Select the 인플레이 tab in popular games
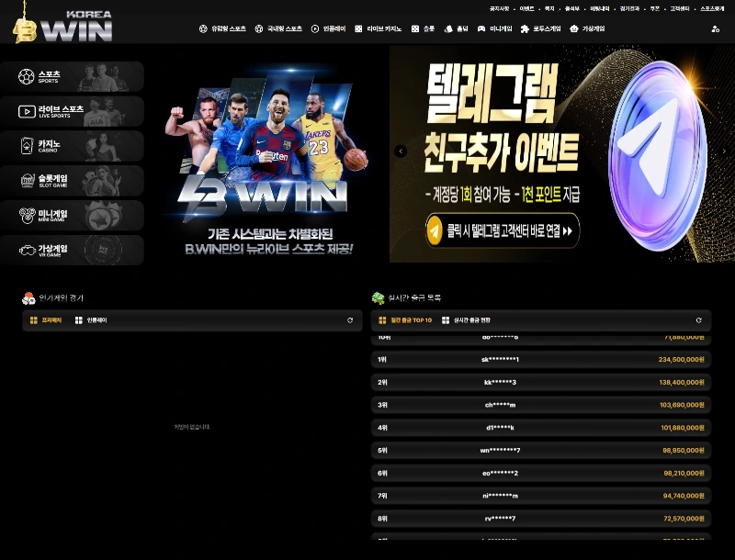This screenshot has width=735, height=560. click(x=91, y=320)
